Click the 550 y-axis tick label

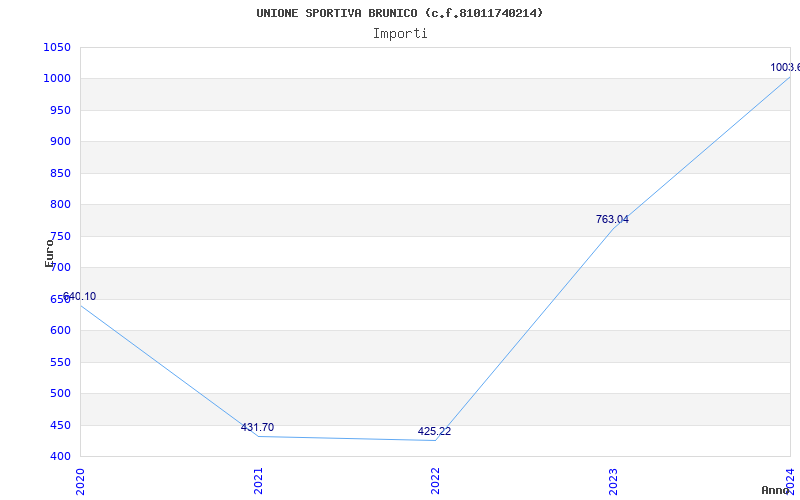[60, 362]
